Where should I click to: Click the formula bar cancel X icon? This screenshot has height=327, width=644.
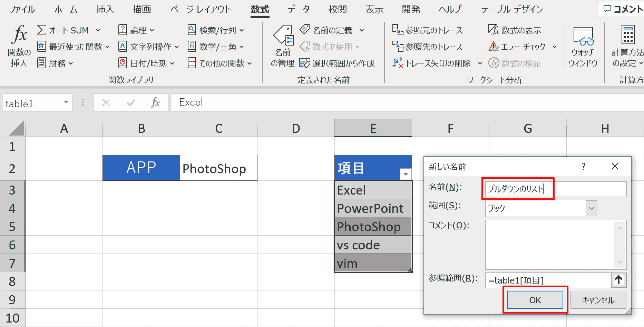pos(106,103)
